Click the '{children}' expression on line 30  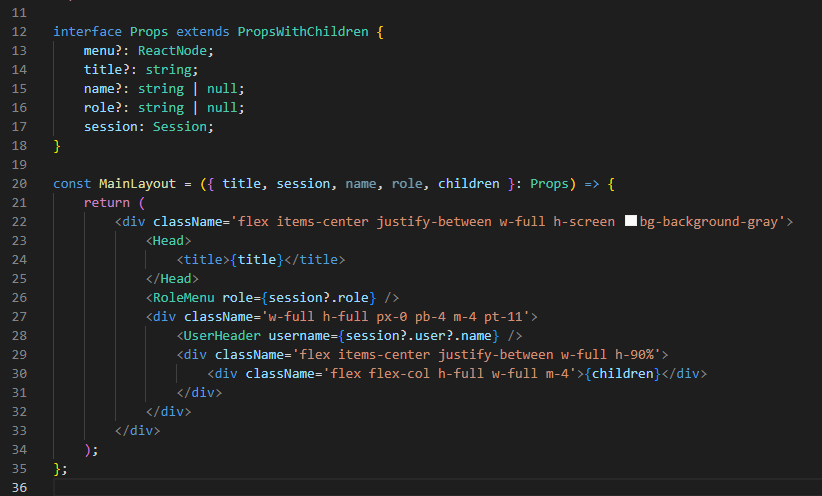click(x=622, y=373)
